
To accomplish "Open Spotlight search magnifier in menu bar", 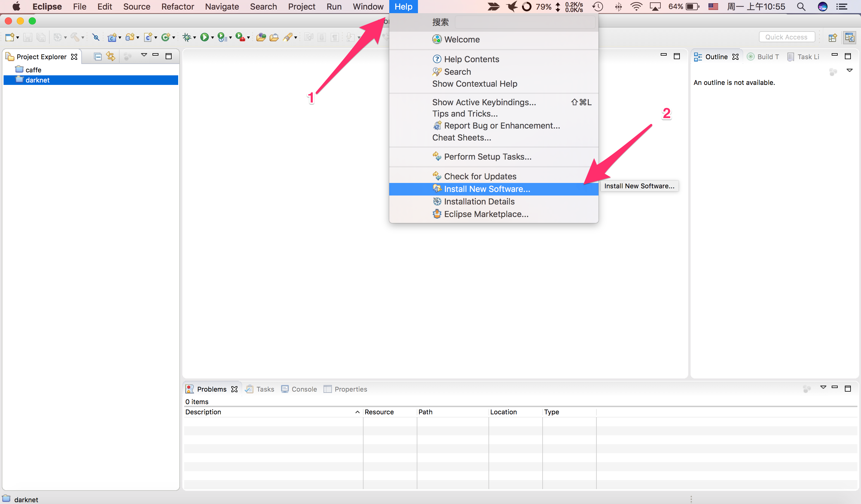I will coord(801,7).
